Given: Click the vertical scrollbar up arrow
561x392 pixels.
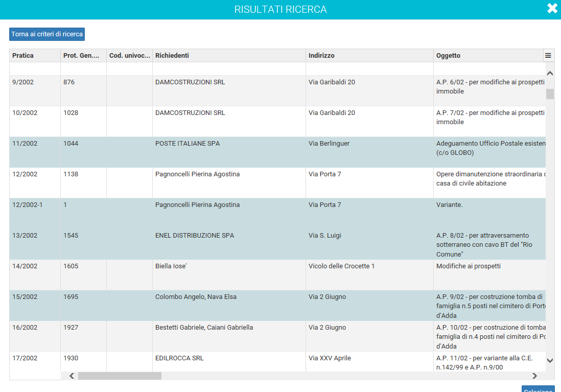Looking at the screenshot, I should tap(550, 74).
